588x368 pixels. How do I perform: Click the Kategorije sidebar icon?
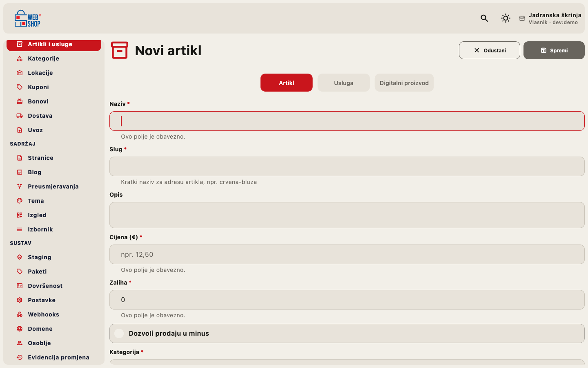tap(20, 58)
